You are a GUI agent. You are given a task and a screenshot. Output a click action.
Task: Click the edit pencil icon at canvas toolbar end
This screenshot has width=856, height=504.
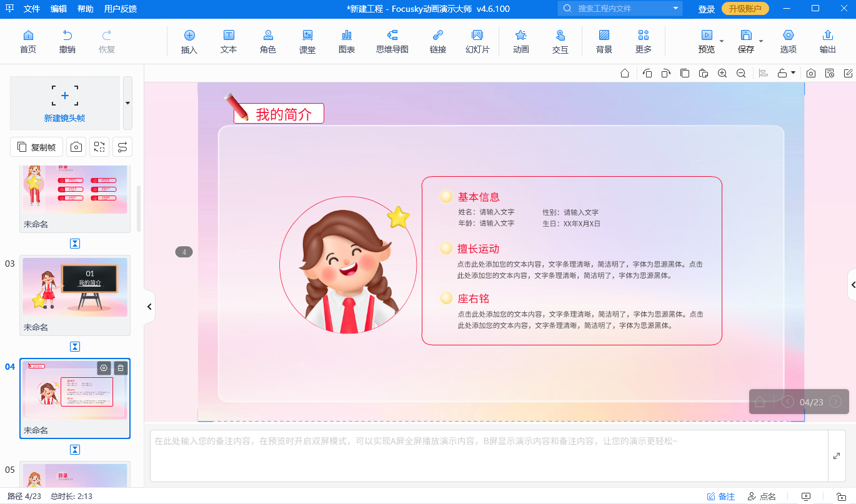(x=849, y=73)
